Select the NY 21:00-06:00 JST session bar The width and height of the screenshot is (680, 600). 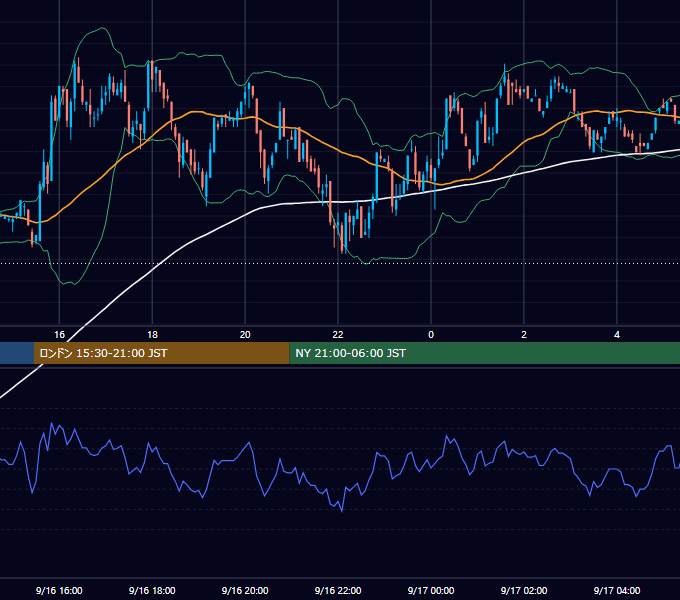pyautogui.click(x=484, y=353)
